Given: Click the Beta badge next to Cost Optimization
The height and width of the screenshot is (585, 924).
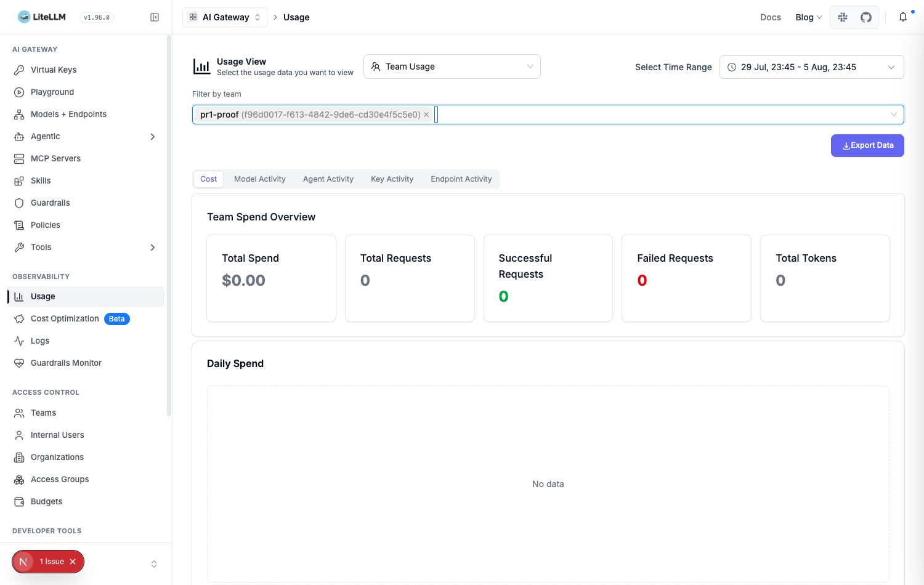Looking at the screenshot, I should [x=117, y=319].
